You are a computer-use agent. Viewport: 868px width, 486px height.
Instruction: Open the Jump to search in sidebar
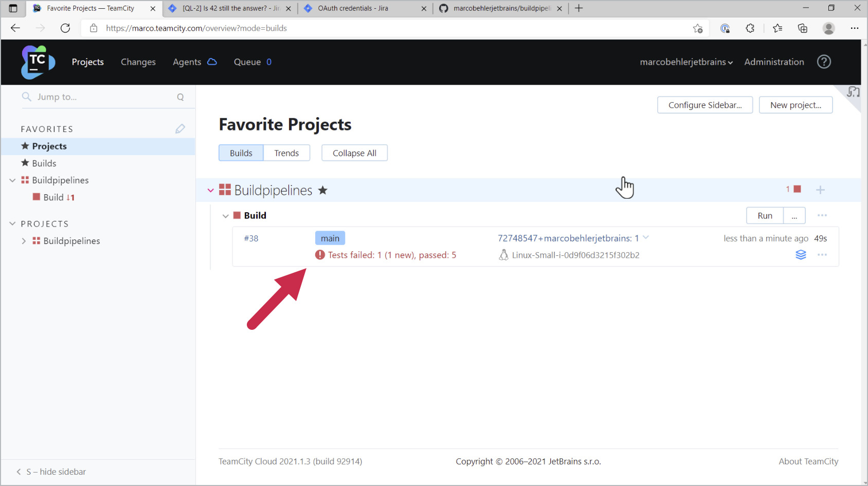tap(103, 97)
